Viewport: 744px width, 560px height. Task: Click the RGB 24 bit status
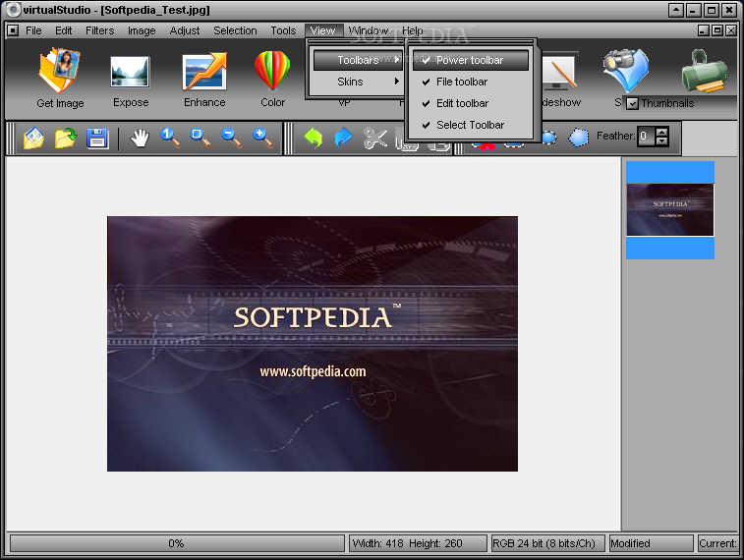click(547, 543)
